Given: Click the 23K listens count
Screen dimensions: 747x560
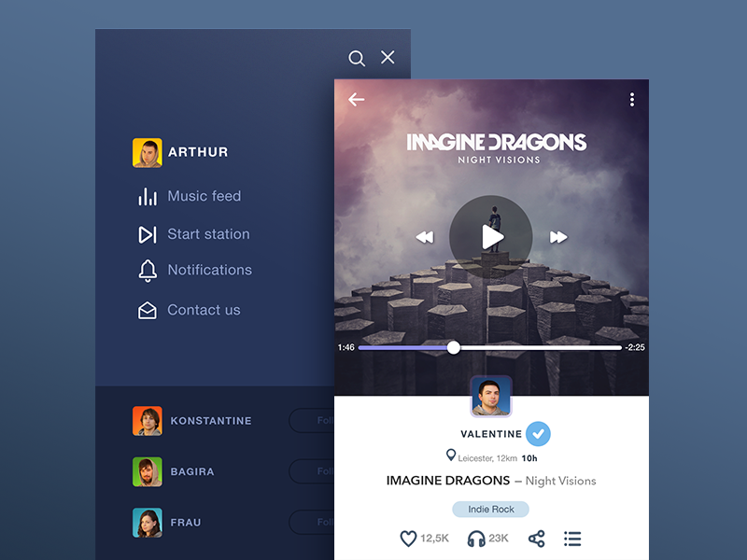Looking at the screenshot, I should [499, 539].
